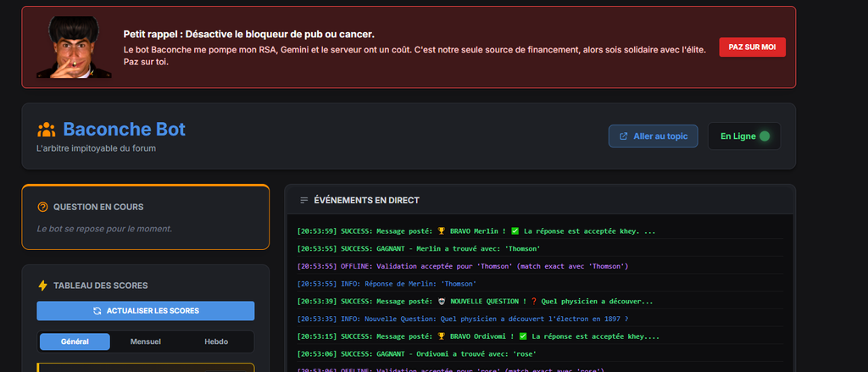Click the lightning bolt icon by Tableau des scores
The height and width of the screenshot is (372, 868).
[42, 286]
